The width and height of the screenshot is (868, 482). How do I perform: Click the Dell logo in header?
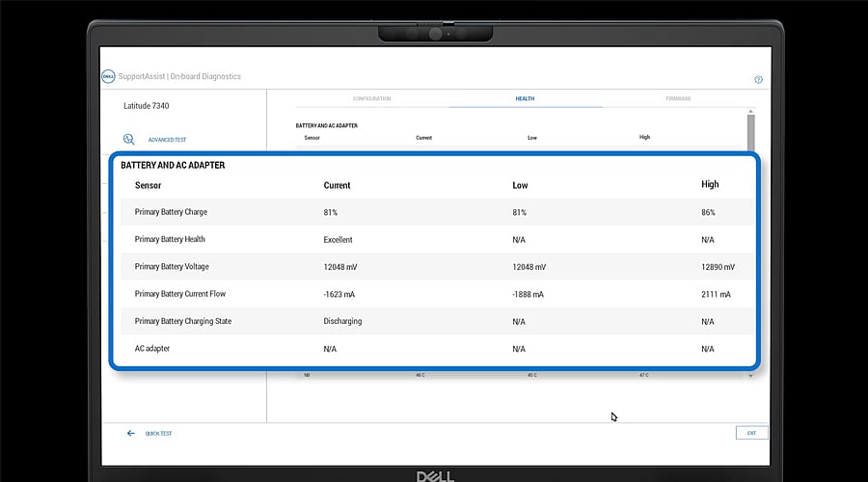click(x=108, y=76)
